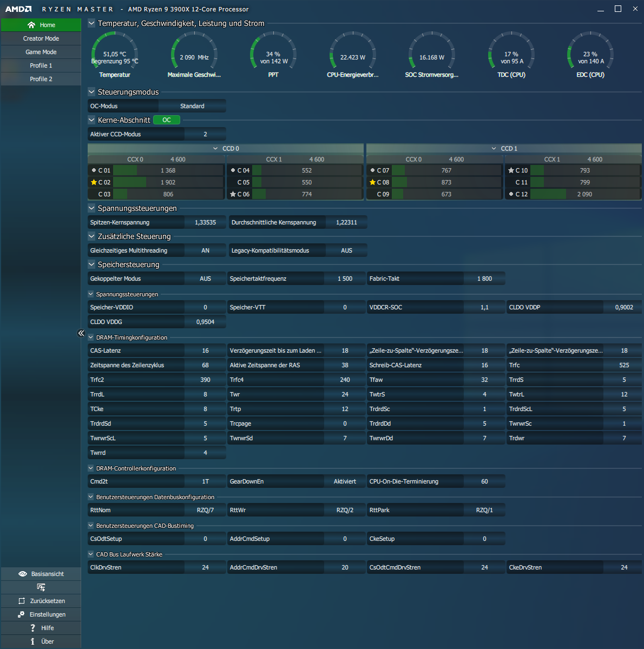Click the CAS-Latenz value 16
Screen dimensions: 644x649
(x=205, y=350)
